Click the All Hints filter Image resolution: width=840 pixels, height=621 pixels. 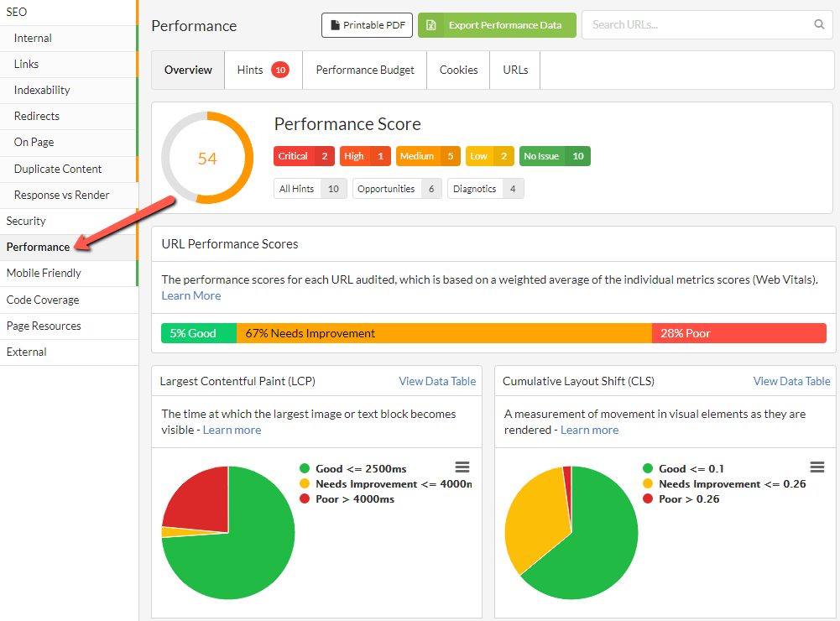[x=310, y=189]
